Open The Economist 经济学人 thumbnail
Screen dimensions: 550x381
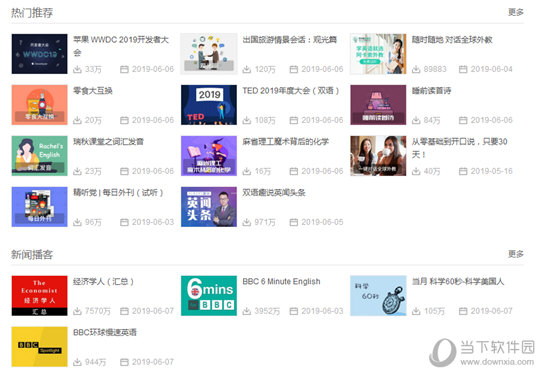pyautogui.click(x=39, y=296)
